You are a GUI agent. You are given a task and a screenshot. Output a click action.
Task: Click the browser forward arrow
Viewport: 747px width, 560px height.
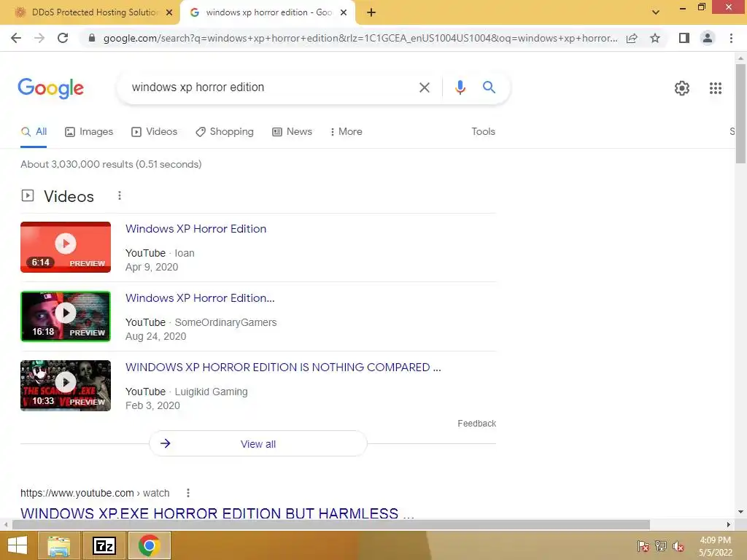[39, 38]
